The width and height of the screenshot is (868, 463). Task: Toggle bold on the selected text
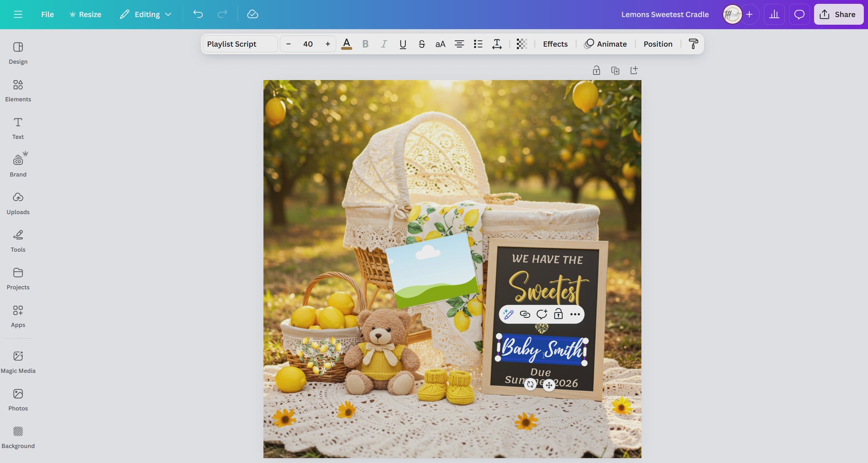[x=365, y=44]
